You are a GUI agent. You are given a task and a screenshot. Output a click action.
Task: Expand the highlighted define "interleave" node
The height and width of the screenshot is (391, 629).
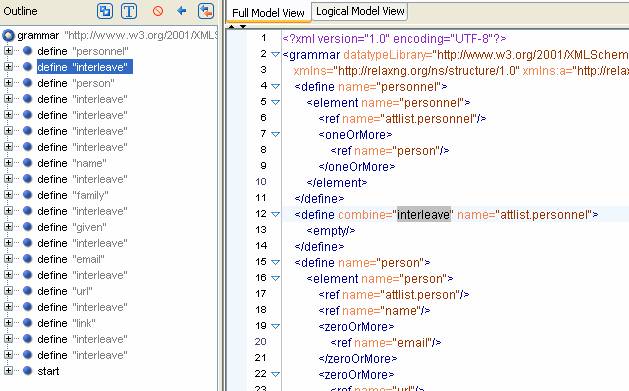8,67
